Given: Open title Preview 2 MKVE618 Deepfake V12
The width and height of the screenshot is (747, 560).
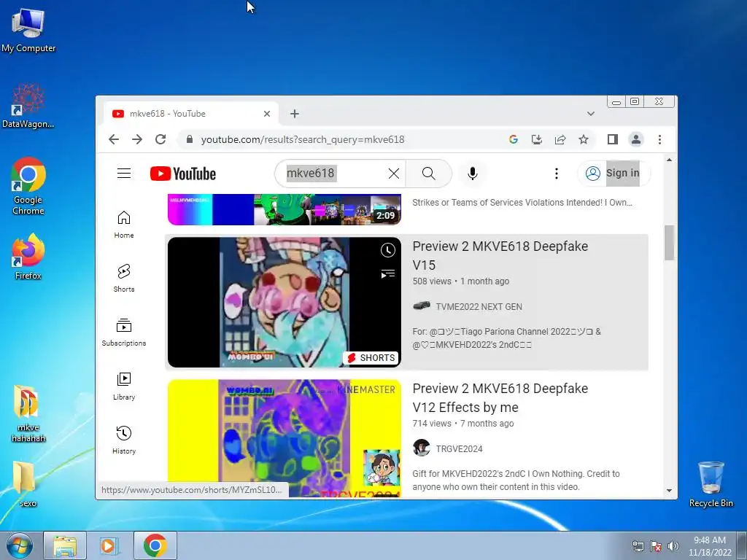Looking at the screenshot, I should coord(500,397).
